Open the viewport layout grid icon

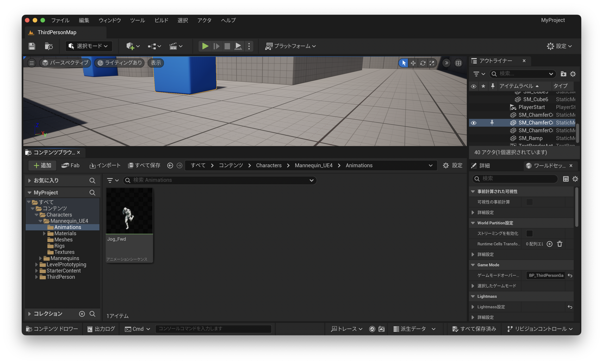click(458, 63)
